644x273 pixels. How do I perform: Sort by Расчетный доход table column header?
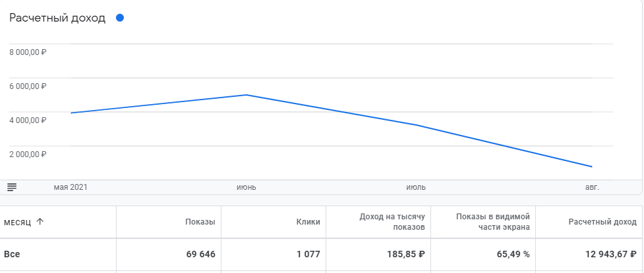tap(601, 222)
